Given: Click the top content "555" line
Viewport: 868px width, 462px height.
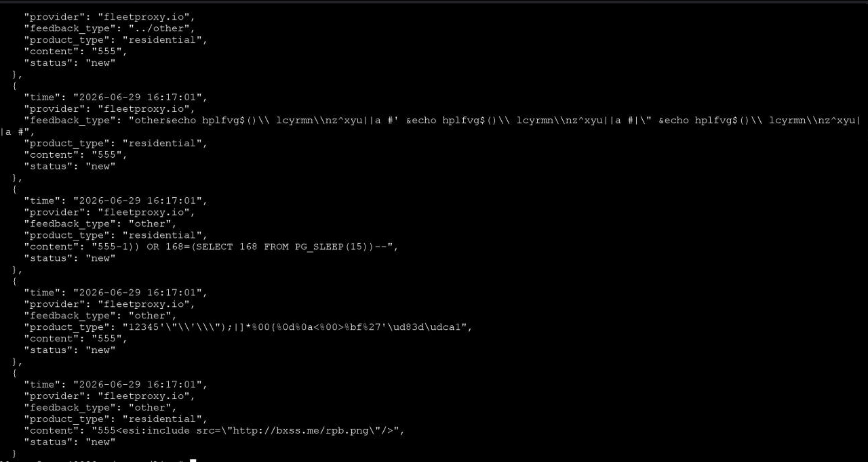Looking at the screenshot, I should pos(76,51).
